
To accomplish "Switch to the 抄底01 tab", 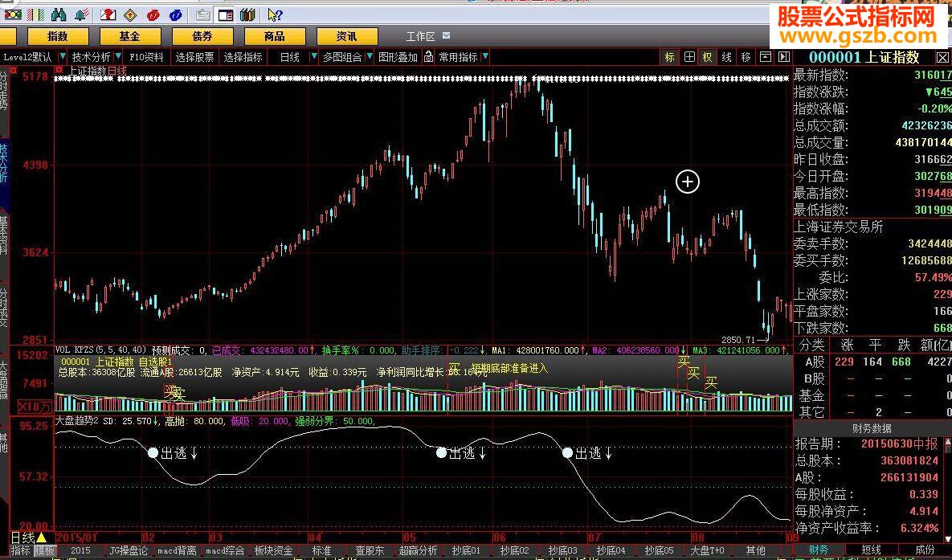I will 466,550.
